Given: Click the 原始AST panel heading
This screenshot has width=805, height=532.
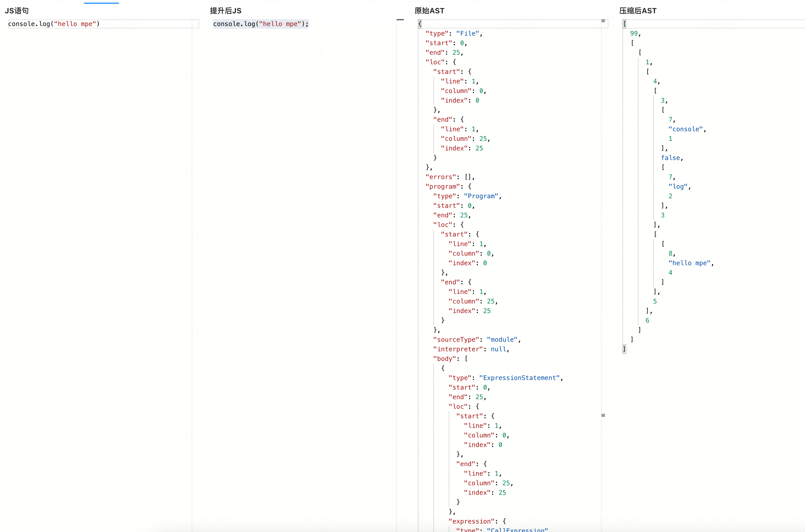Looking at the screenshot, I should (x=429, y=11).
